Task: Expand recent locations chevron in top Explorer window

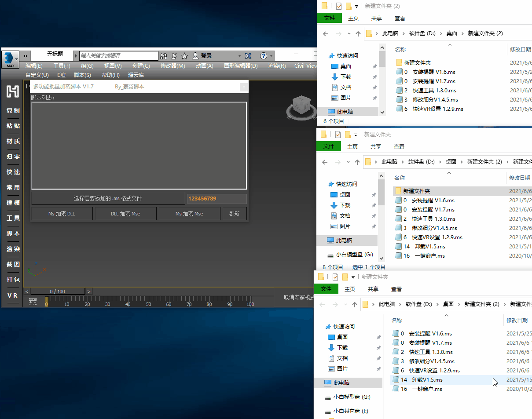Action: [x=349, y=33]
